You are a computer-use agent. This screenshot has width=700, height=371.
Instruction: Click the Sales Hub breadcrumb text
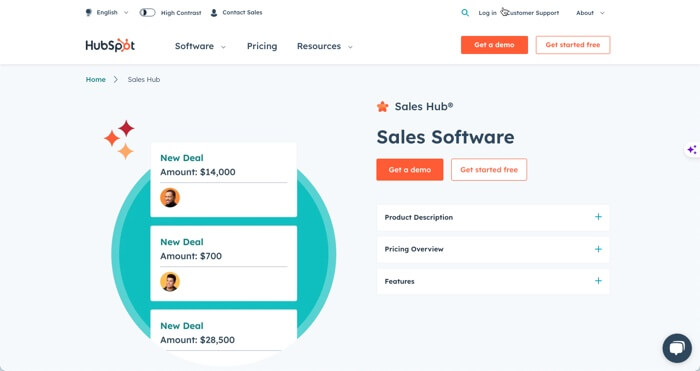coord(144,79)
